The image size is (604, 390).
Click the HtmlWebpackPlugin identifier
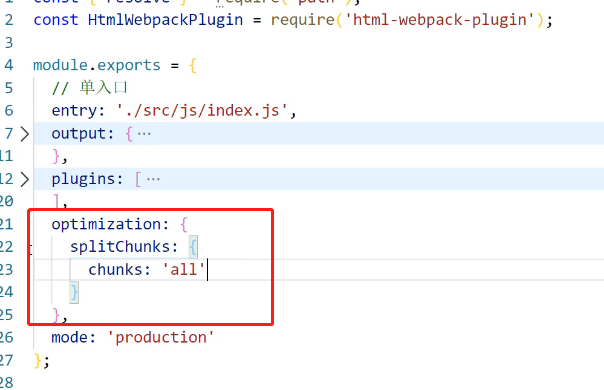(x=165, y=20)
